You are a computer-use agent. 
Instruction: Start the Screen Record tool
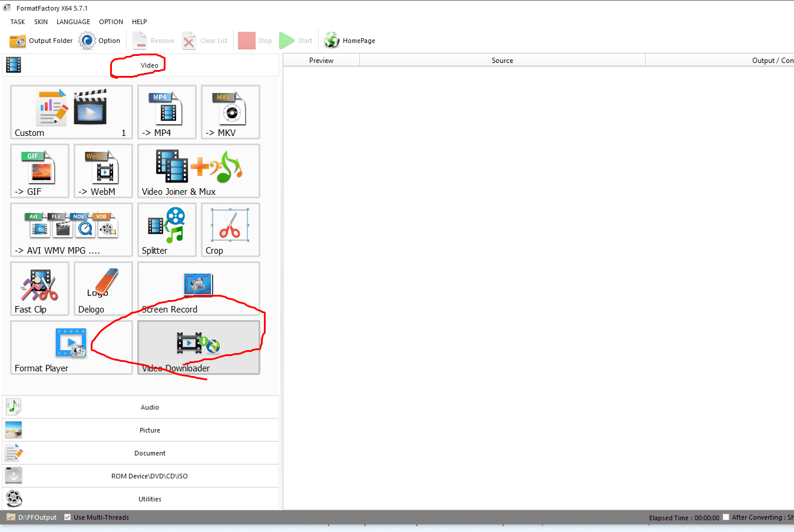coord(198,288)
